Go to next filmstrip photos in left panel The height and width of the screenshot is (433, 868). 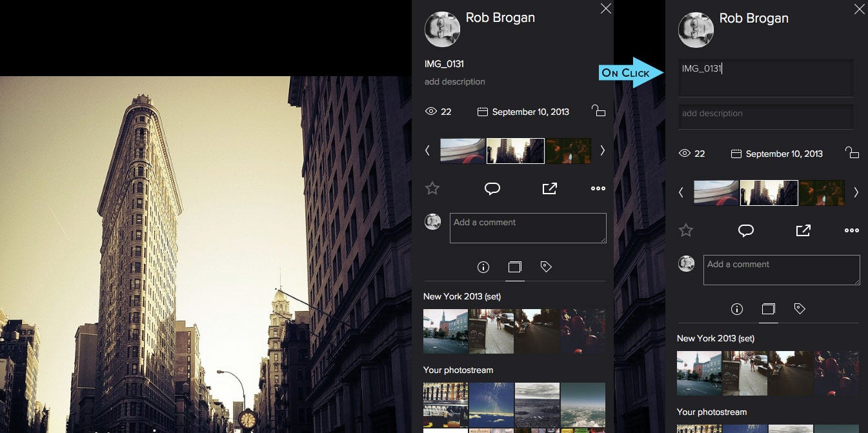click(x=603, y=150)
